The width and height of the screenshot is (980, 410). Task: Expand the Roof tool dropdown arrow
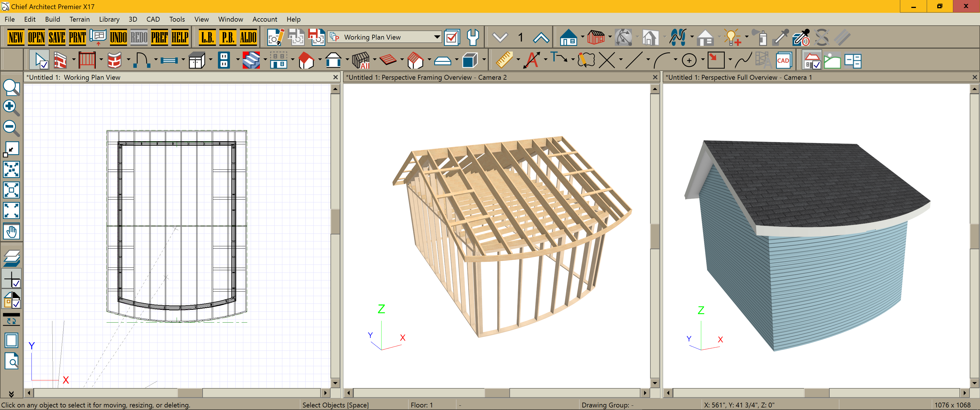320,60
